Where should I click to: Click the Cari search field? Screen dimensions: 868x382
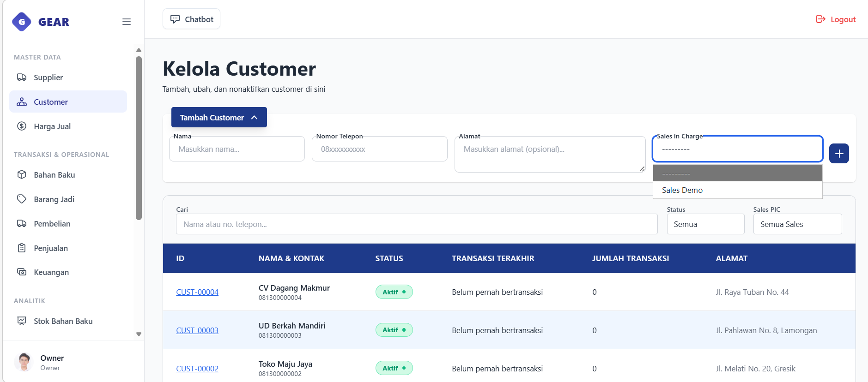(x=417, y=224)
